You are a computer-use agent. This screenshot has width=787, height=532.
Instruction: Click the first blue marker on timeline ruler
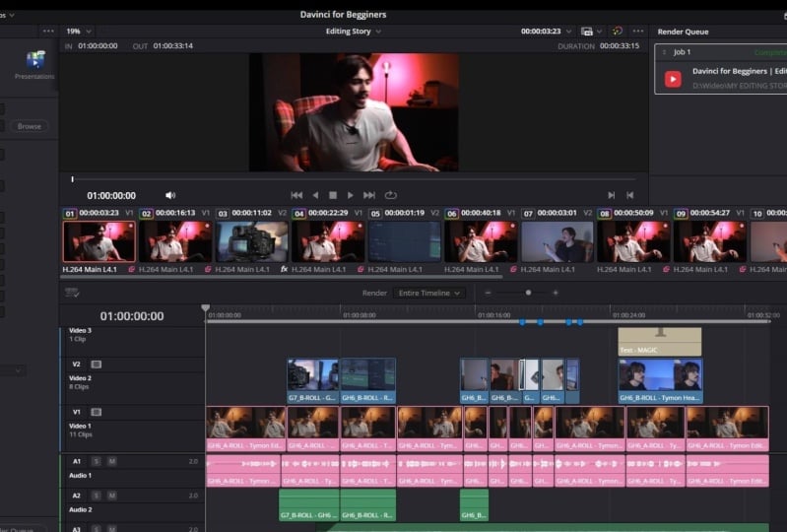[522, 322]
